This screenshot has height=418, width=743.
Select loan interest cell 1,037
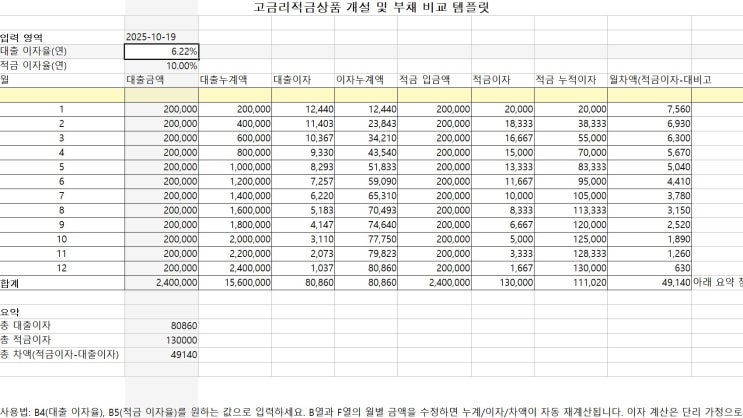tap(303, 268)
